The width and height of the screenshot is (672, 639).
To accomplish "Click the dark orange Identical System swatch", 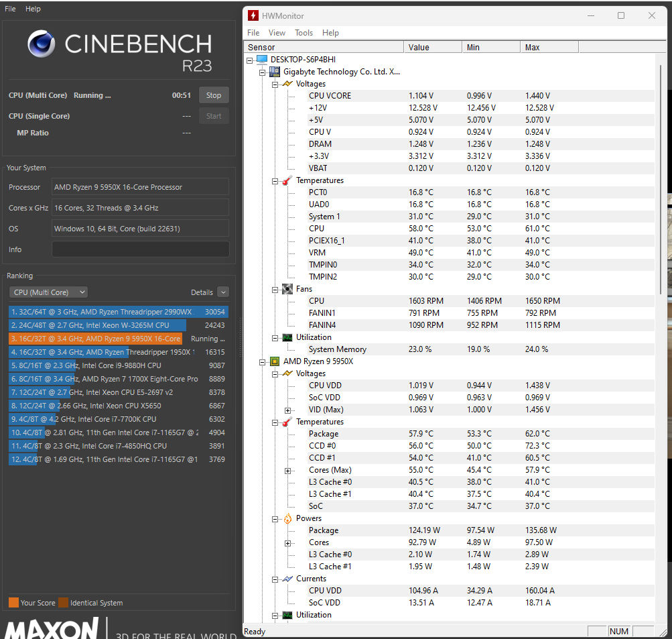I will (x=64, y=603).
